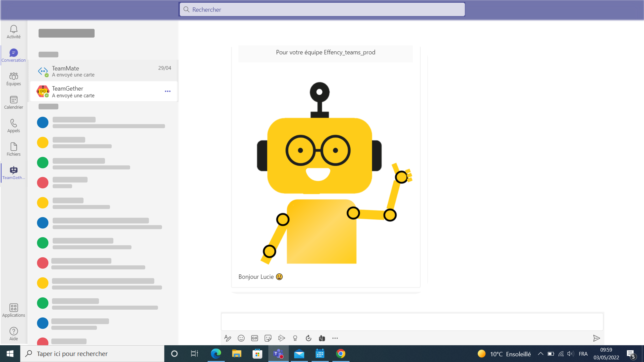Open TeamMate conversation entry
This screenshot has height=362, width=644.
(105, 71)
